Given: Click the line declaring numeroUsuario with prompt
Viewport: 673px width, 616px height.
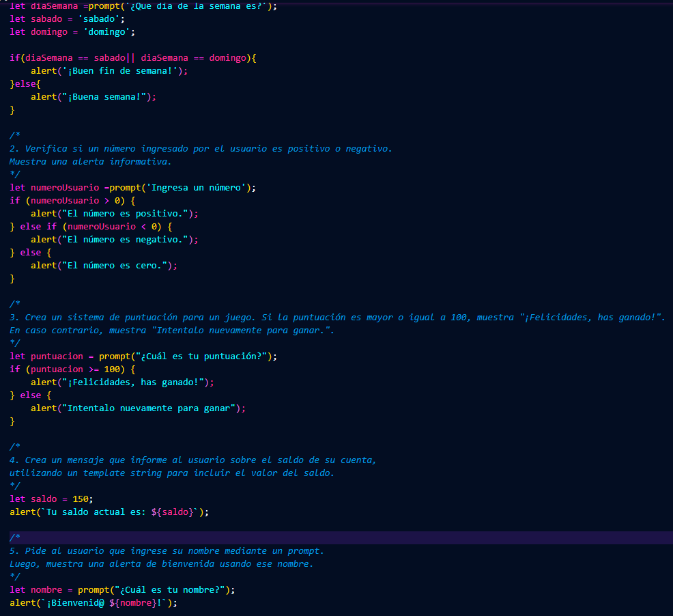Looking at the screenshot, I should tap(132, 188).
